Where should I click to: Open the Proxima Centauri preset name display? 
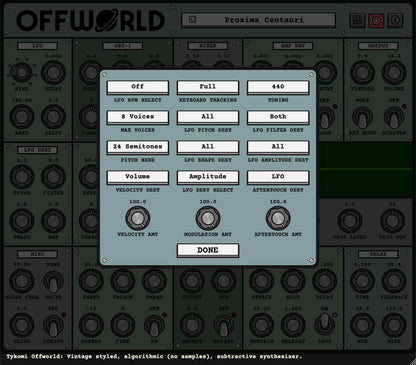(258, 20)
